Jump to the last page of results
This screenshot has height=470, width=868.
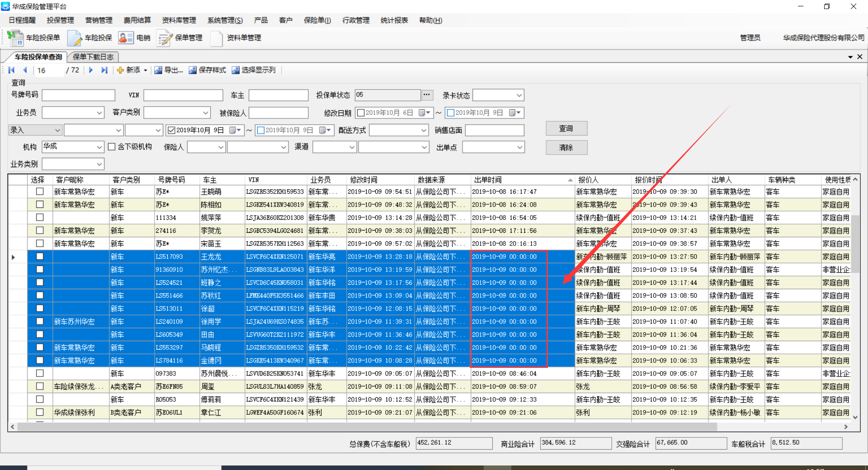[x=104, y=70]
